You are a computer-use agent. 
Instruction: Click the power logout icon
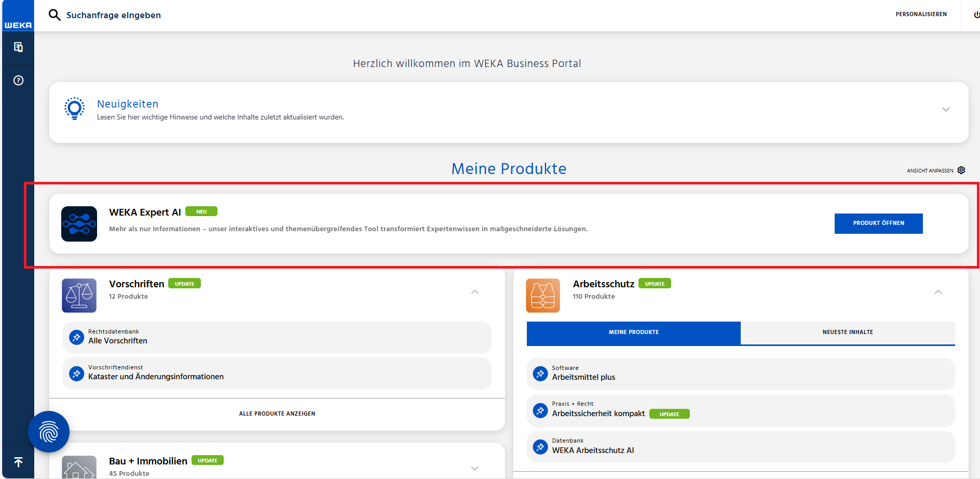click(976, 15)
